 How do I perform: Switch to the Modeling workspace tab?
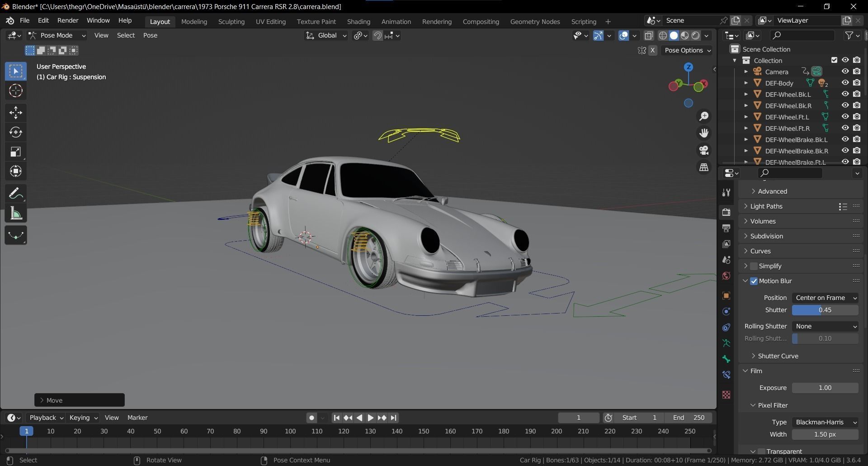coord(194,21)
